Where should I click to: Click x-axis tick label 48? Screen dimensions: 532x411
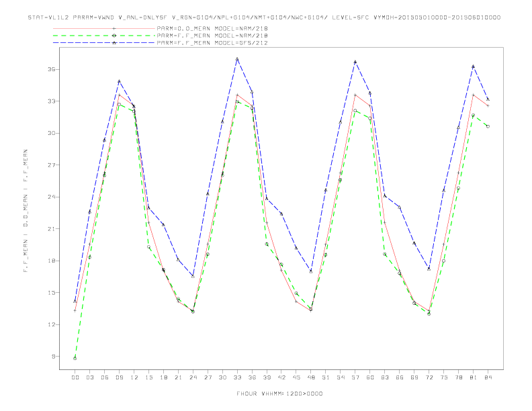coord(311,377)
